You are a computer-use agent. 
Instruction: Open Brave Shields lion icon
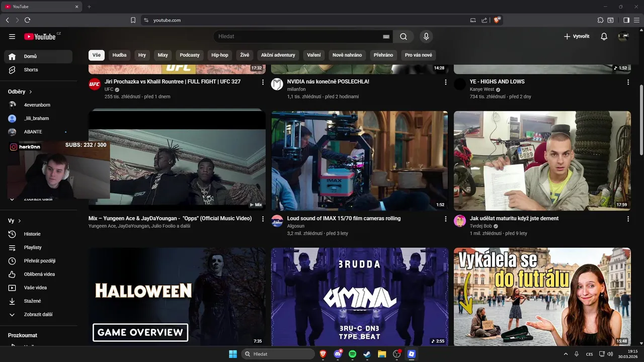tap(497, 20)
